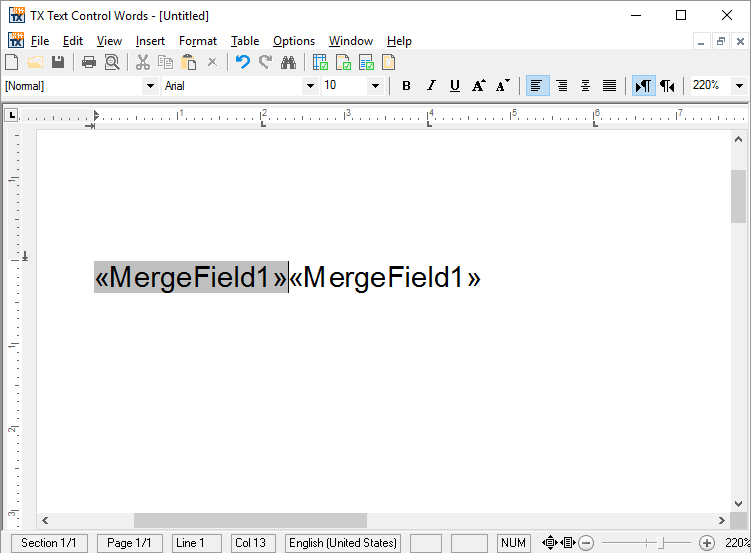Click the Cut scissors icon
Image resolution: width=751 pixels, height=553 pixels.
[143, 62]
